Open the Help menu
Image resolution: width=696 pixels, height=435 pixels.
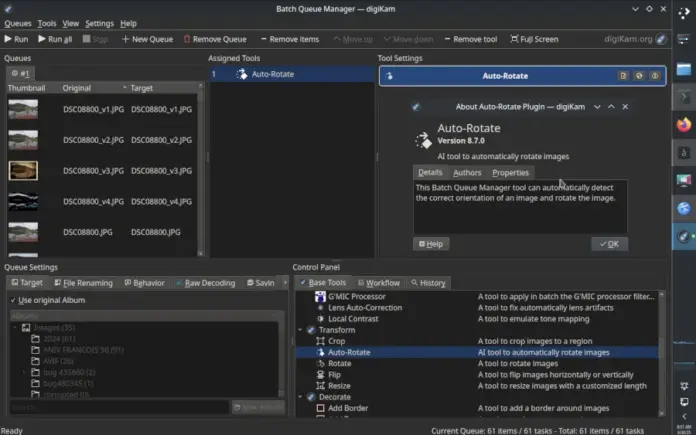[x=128, y=23]
